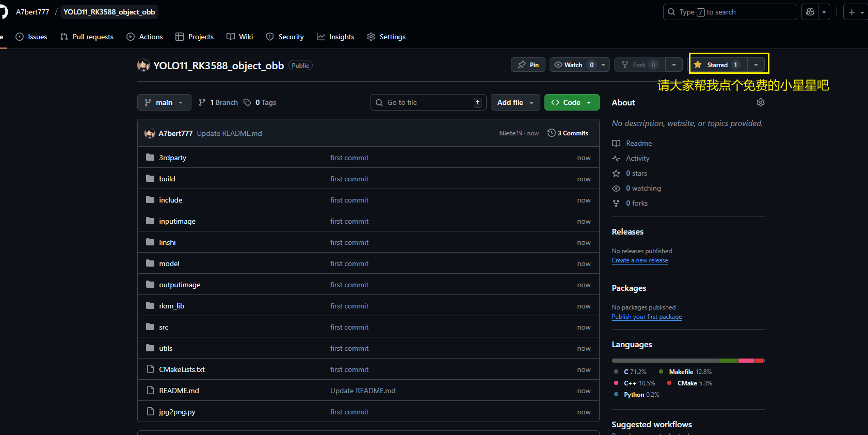This screenshot has width=868, height=435.
Task: Click the 'Go to file' search box
Action: pos(428,102)
